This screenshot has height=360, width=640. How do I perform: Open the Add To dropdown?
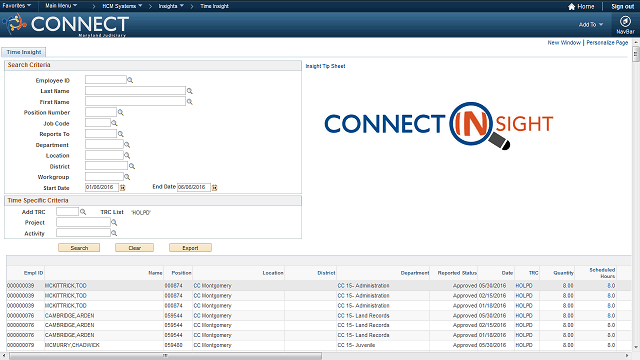coord(591,24)
